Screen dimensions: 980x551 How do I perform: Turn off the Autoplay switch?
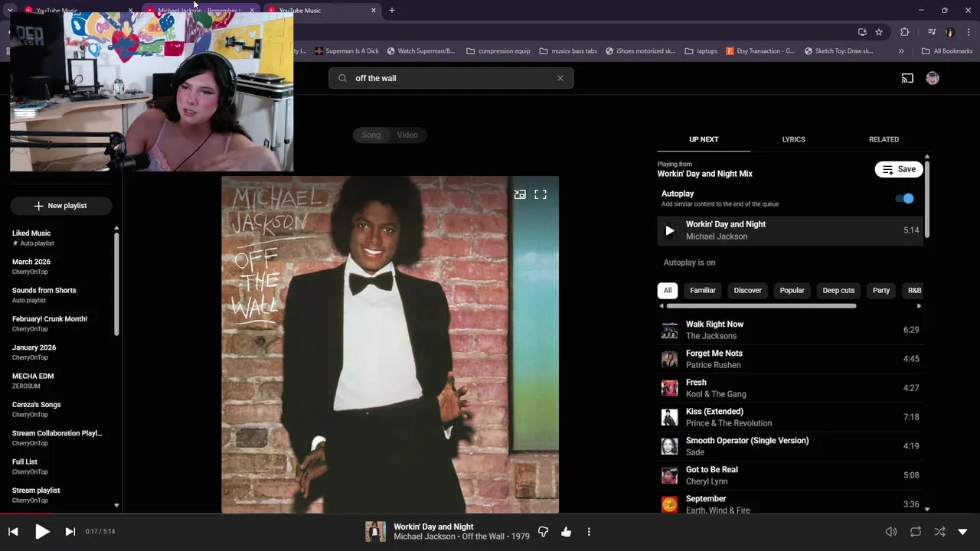905,198
